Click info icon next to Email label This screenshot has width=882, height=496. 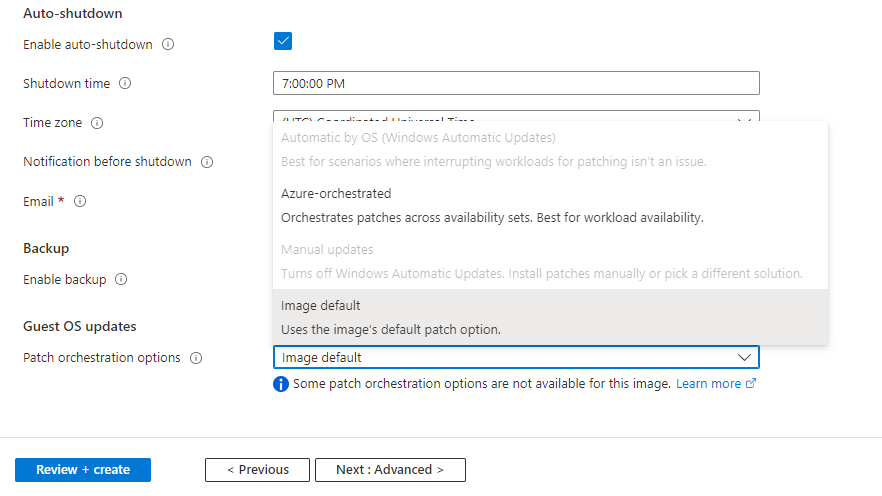tap(80, 201)
